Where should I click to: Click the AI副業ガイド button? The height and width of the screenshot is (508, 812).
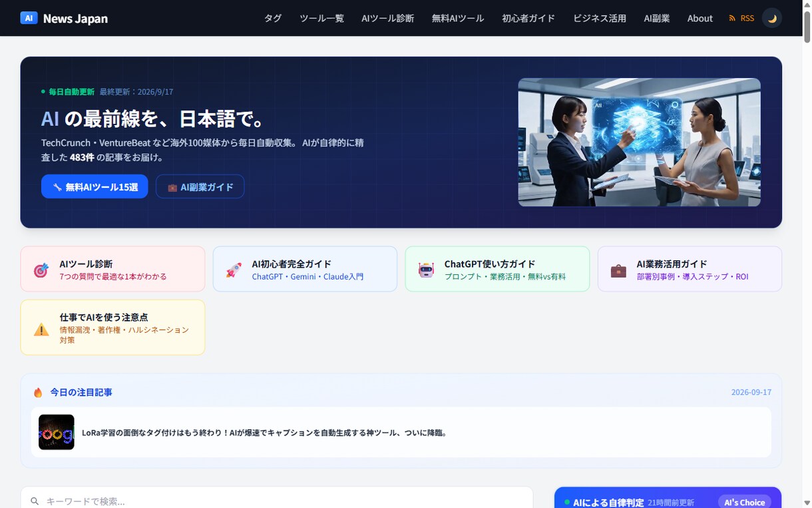pyautogui.click(x=200, y=186)
